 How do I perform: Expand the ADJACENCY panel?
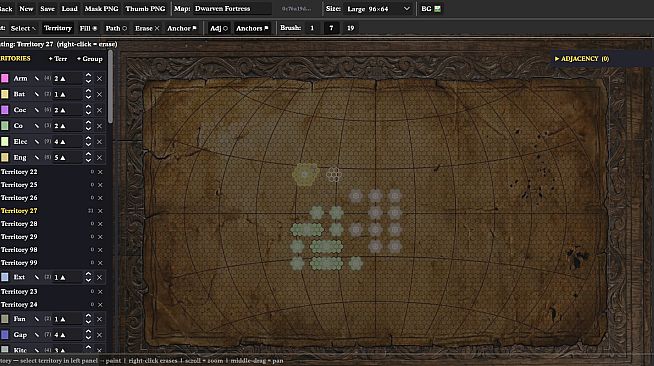click(x=582, y=59)
